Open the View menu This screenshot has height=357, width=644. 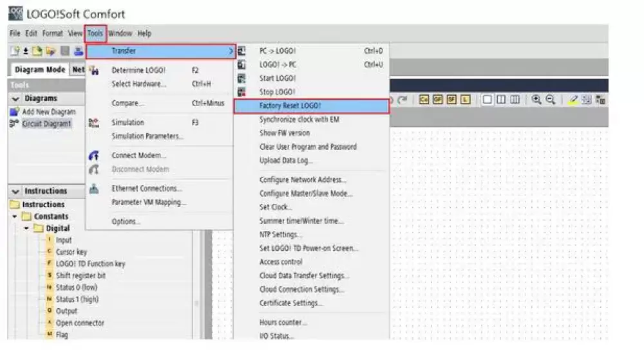tap(75, 33)
